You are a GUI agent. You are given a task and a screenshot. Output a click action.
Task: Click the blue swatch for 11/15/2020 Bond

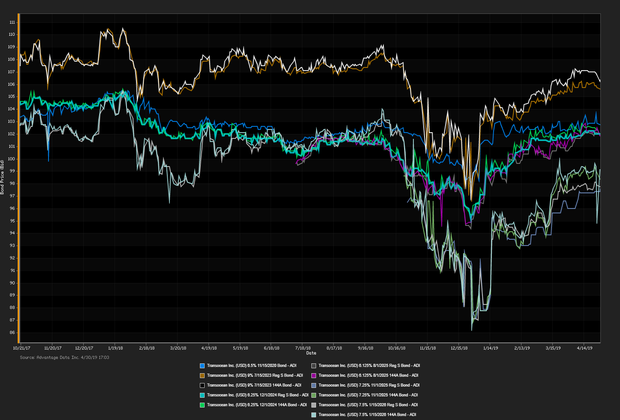202,366
